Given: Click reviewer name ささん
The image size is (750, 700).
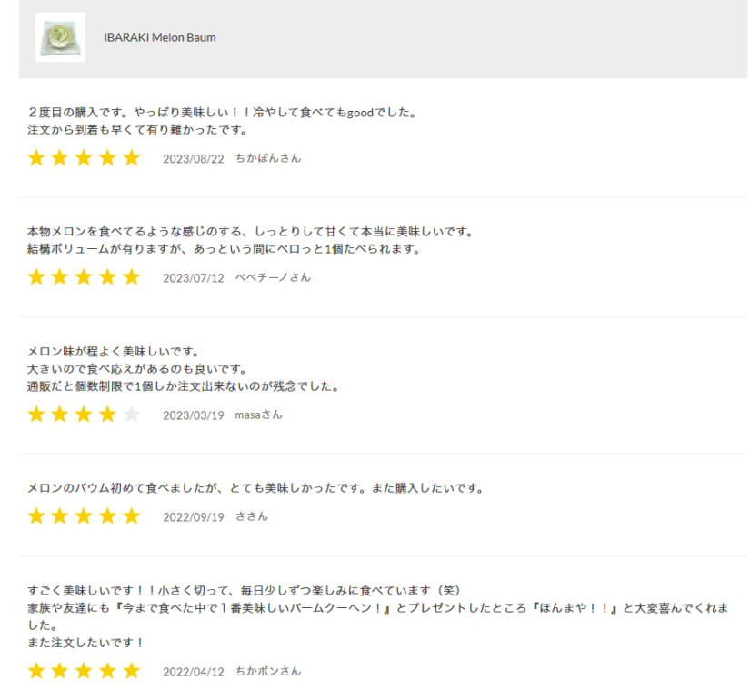Looking at the screenshot, I should (252, 516).
